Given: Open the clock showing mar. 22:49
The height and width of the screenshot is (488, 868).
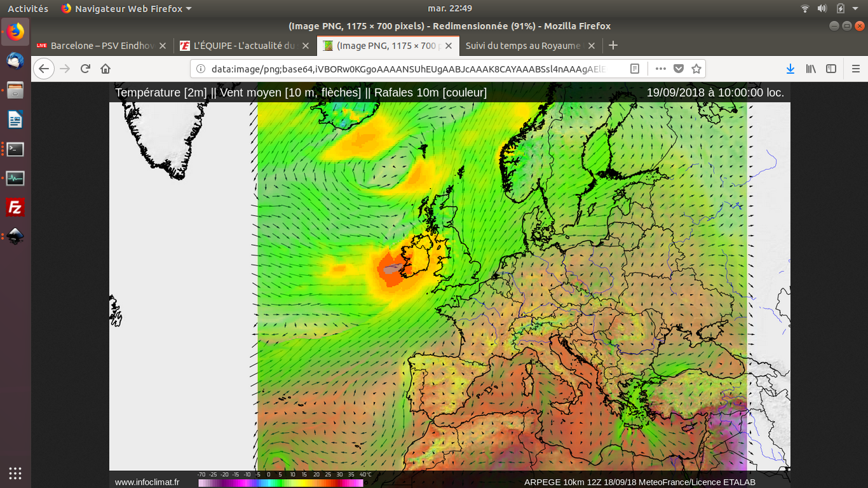Looking at the screenshot, I should pos(450,8).
